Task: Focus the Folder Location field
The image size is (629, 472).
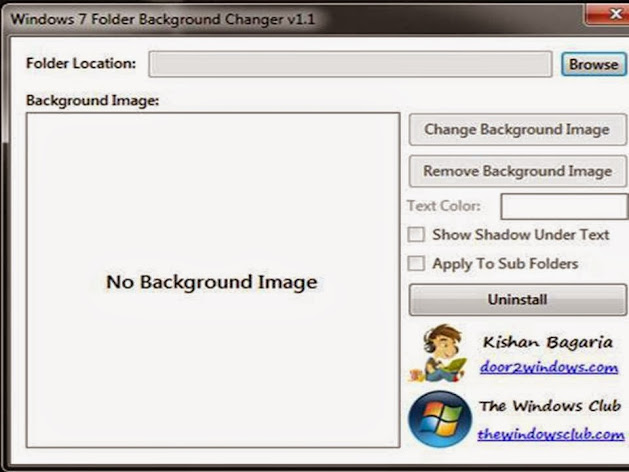Action: click(350, 64)
